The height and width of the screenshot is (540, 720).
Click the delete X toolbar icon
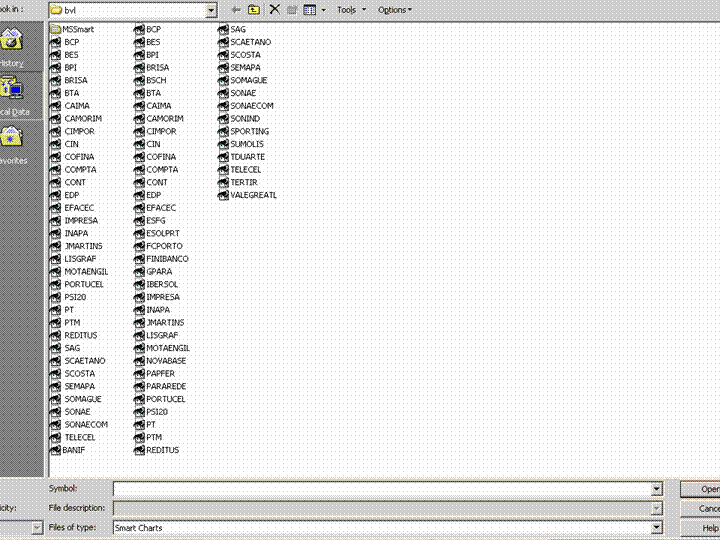click(x=275, y=10)
